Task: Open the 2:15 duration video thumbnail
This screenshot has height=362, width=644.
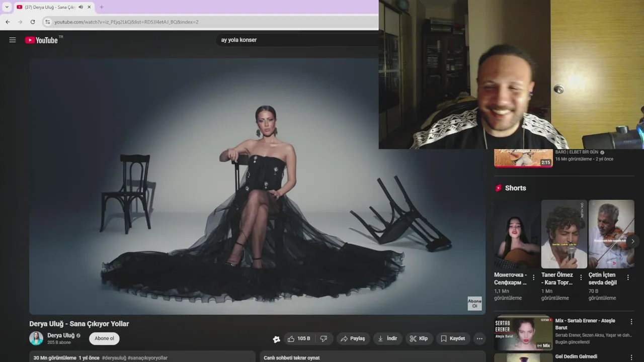Action: [x=523, y=158]
